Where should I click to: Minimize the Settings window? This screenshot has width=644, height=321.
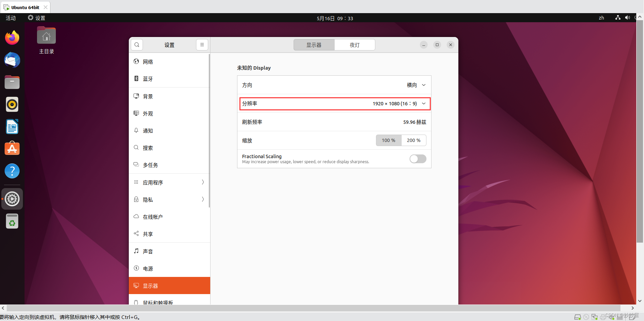[424, 45]
